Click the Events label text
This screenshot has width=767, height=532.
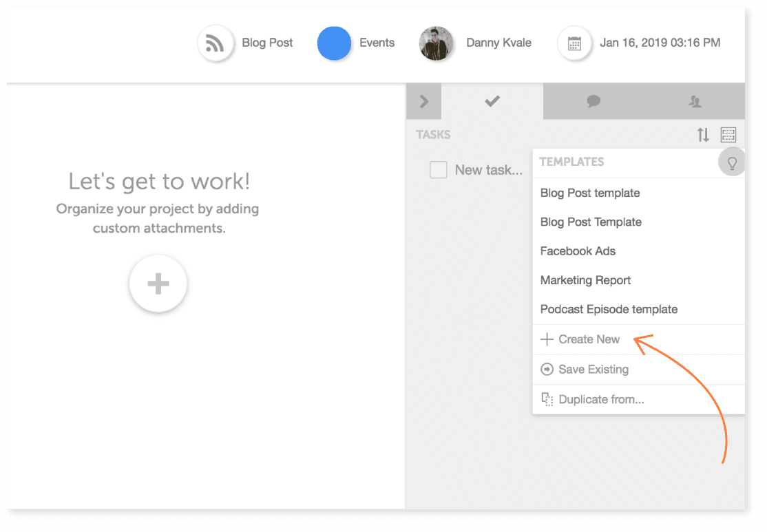pos(377,43)
